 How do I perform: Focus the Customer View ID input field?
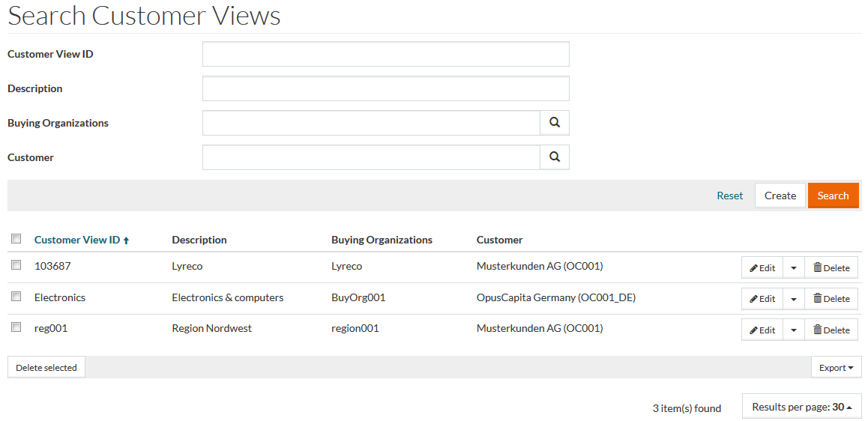[x=385, y=54]
